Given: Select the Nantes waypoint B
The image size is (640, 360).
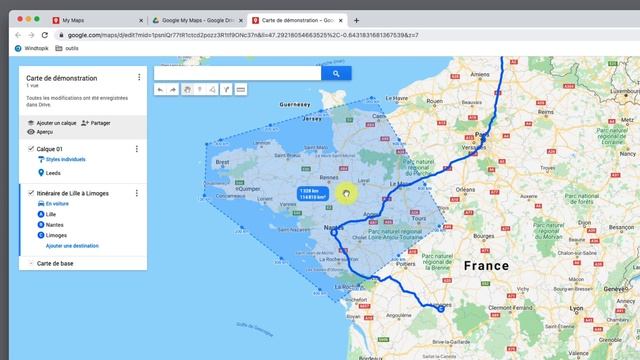Looking at the screenshot, I should click(54, 225).
